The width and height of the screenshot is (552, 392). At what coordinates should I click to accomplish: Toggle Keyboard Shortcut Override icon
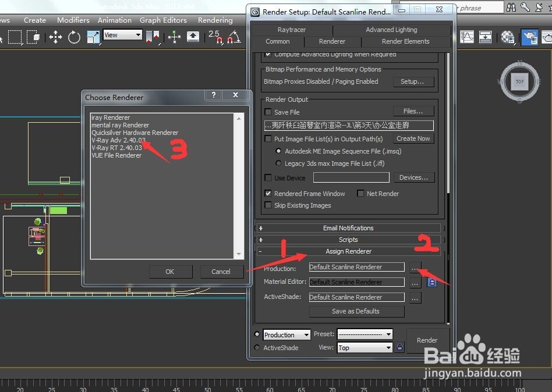193,37
